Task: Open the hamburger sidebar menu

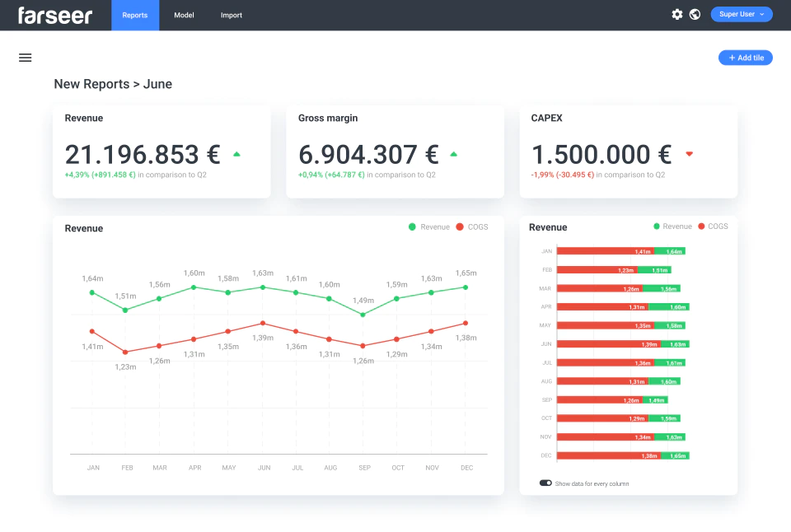Action: [x=26, y=58]
